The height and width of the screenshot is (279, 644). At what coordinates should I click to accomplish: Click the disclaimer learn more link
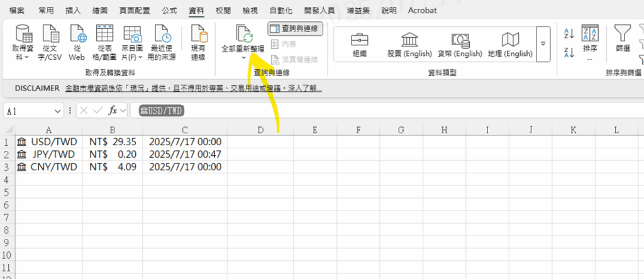coord(194,88)
